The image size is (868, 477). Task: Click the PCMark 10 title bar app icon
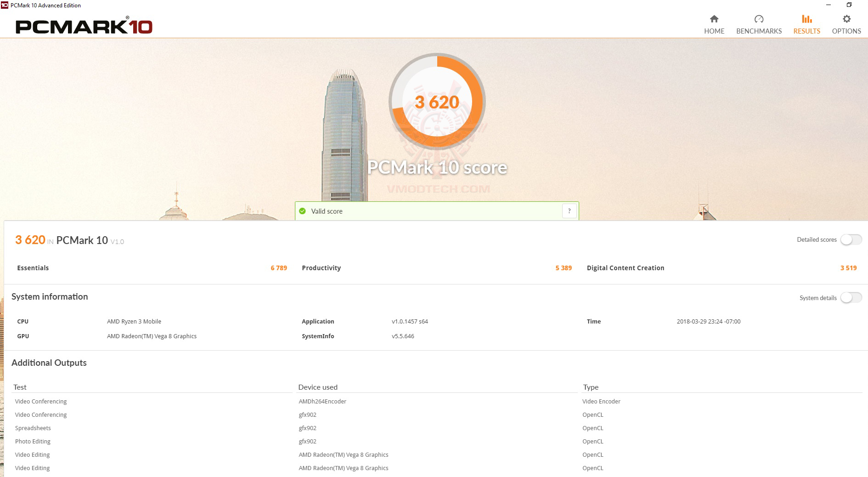5,5
